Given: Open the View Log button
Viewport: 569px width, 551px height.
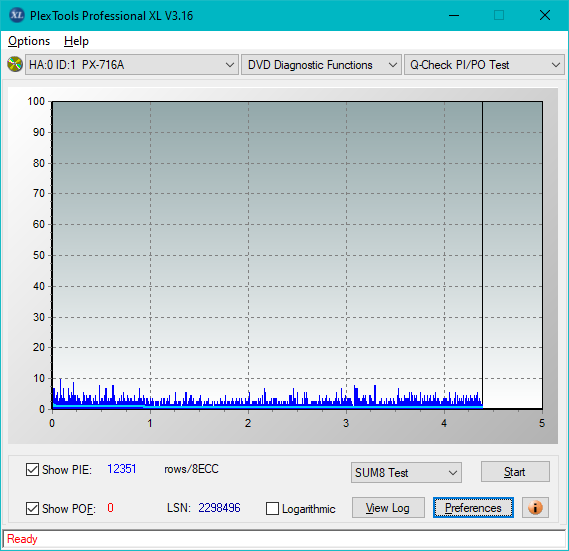Looking at the screenshot, I should (x=388, y=507).
